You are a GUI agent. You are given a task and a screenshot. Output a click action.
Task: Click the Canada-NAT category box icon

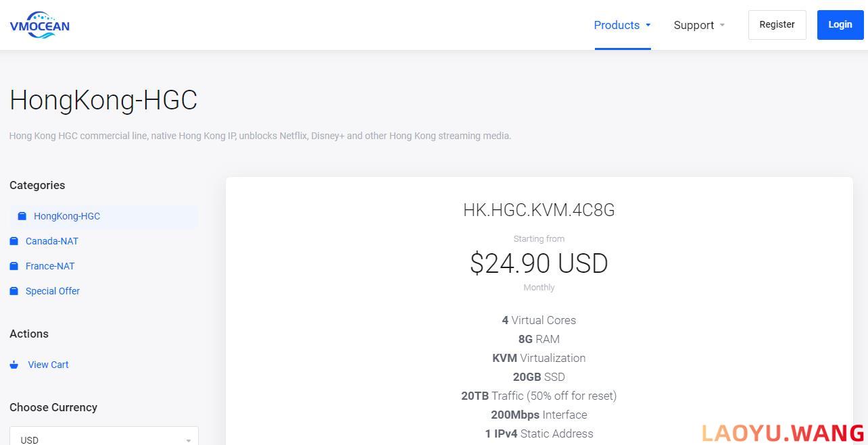pos(14,241)
